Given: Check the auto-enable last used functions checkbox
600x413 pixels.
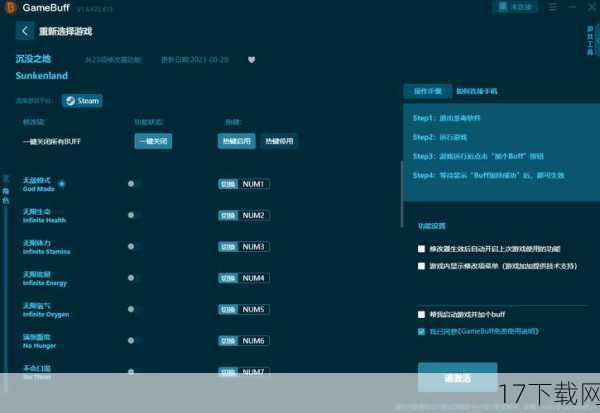Looking at the screenshot, I should (x=421, y=249).
